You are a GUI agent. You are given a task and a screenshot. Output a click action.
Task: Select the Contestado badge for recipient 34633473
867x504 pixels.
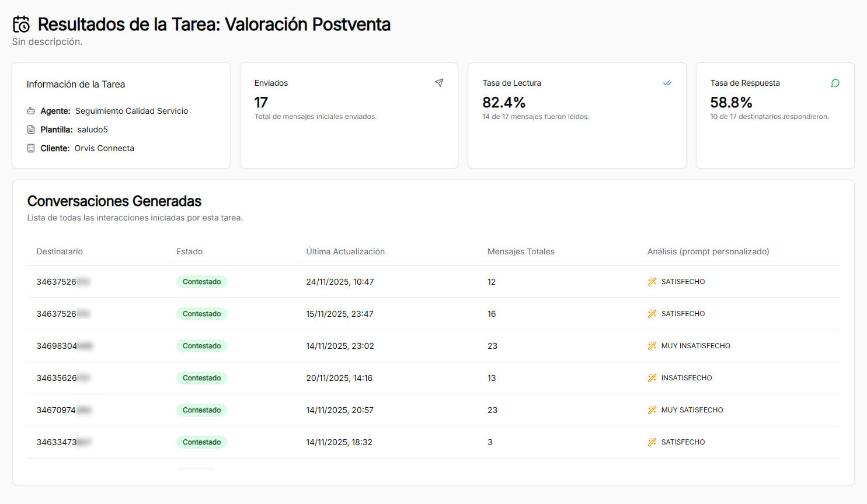click(x=201, y=442)
